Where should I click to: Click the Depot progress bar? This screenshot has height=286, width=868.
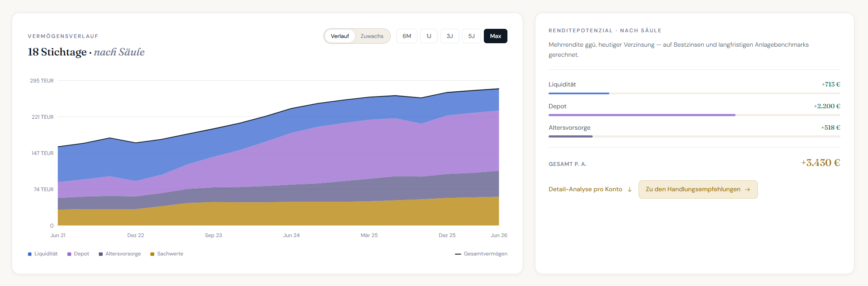(x=694, y=115)
